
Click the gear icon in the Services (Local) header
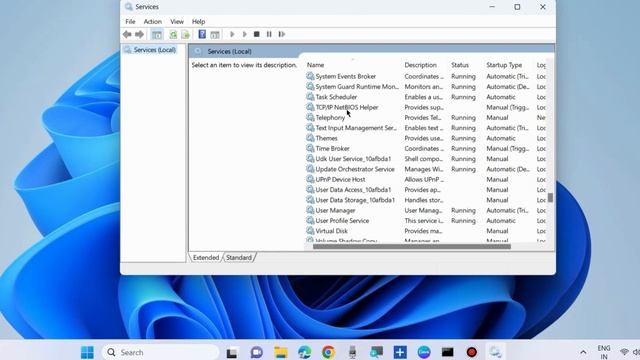tap(198, 51)
